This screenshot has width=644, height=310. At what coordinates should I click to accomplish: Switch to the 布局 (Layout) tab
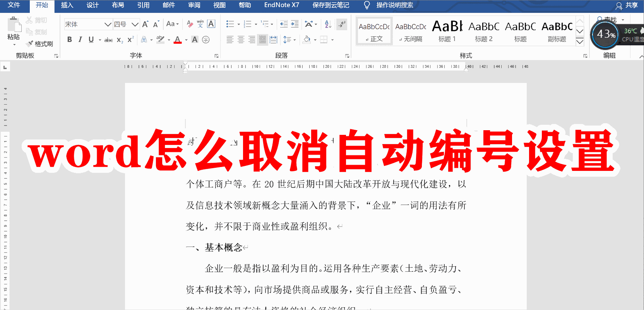[118, 5]
